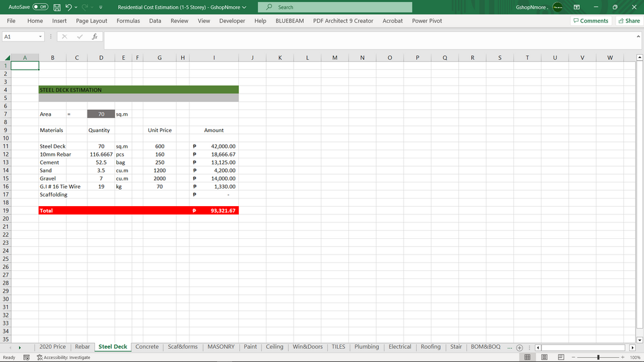Show more sheet tabs with the ellipsis
644x362 pixels.
pos(509,348)
